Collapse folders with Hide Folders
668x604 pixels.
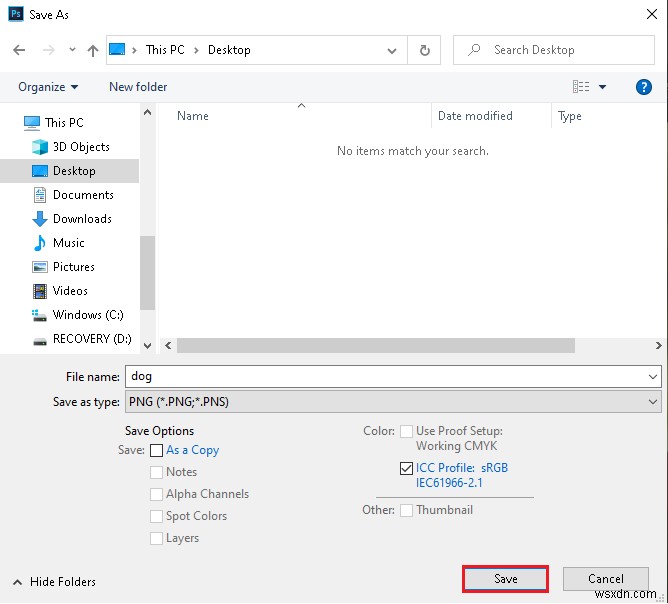[54, 582]
